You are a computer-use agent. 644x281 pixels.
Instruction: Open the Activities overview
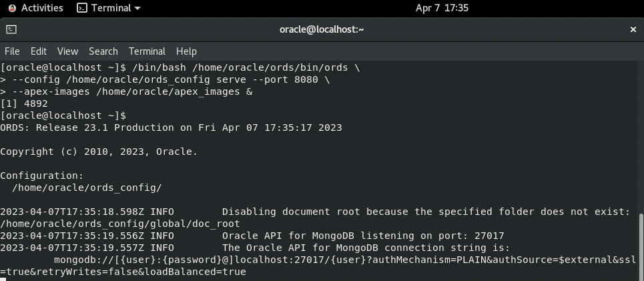[x=42, y=8]
